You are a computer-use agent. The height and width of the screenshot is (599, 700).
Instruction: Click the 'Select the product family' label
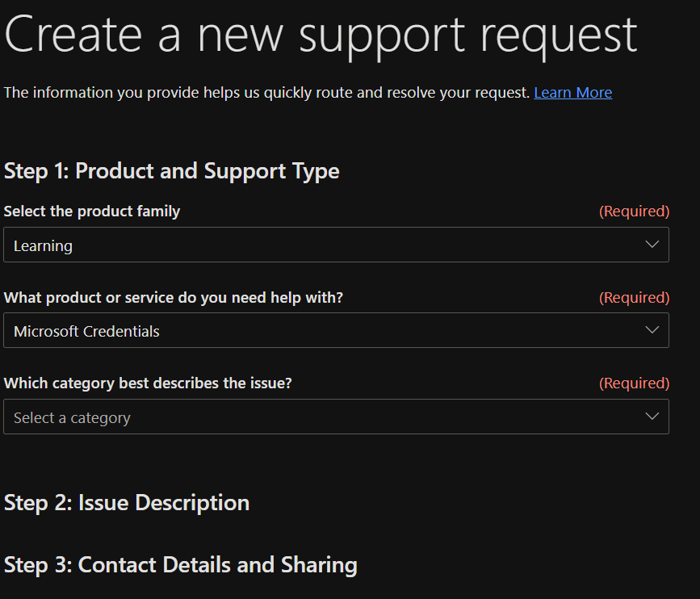pos(92,212)
